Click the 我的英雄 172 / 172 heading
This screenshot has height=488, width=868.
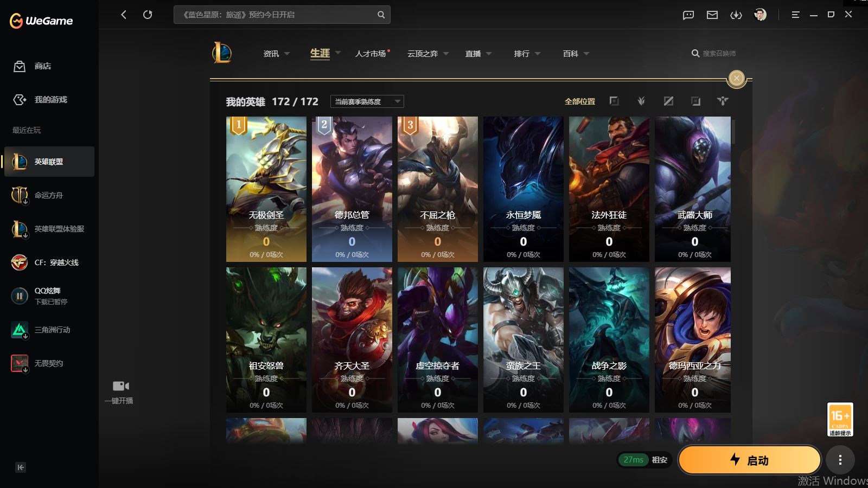[272, 101]
